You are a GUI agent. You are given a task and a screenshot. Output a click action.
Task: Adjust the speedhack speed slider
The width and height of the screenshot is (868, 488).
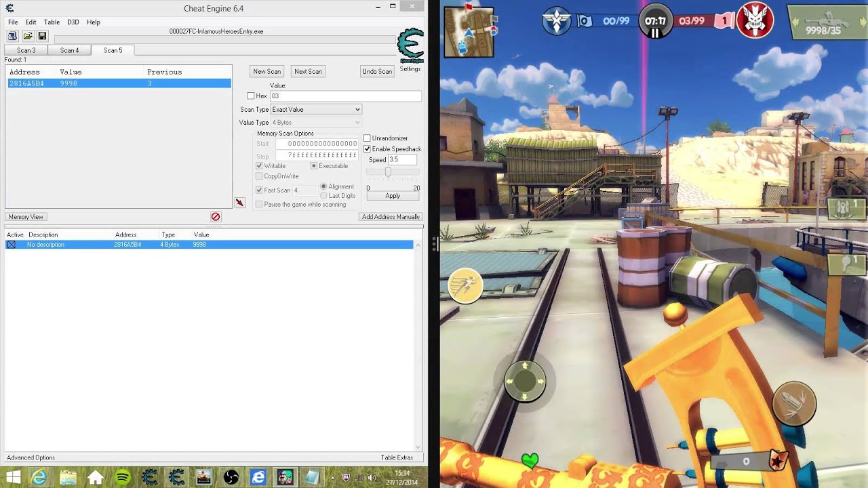pyautogui.click(x=388, y=173)
